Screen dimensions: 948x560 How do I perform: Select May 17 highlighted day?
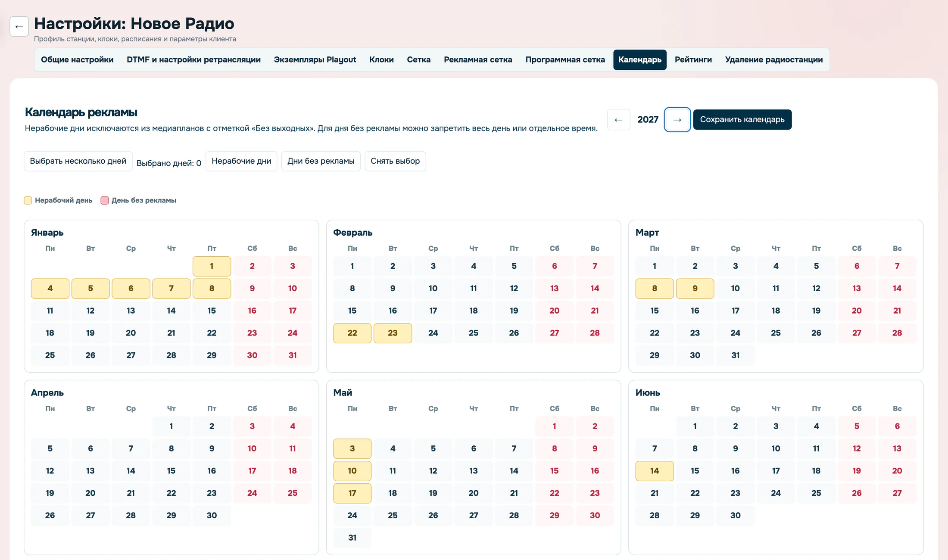pos(352,493)
